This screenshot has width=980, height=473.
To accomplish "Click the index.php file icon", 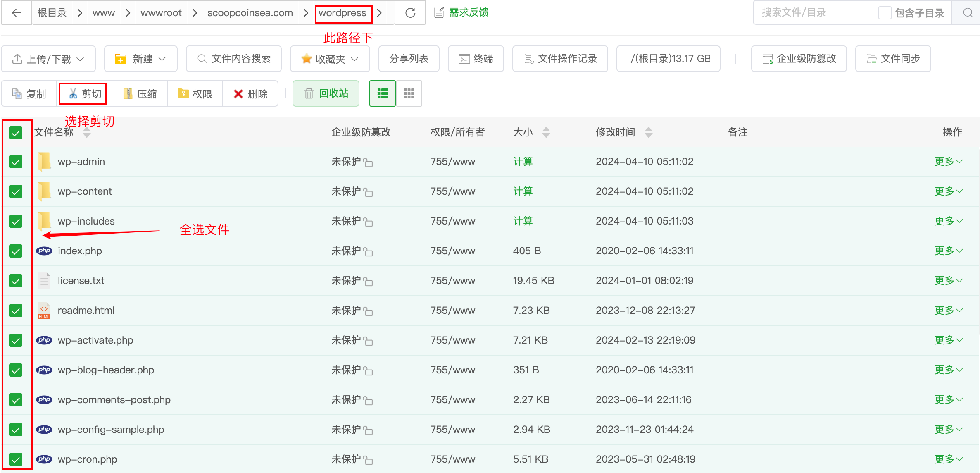I will click(44, 251).
